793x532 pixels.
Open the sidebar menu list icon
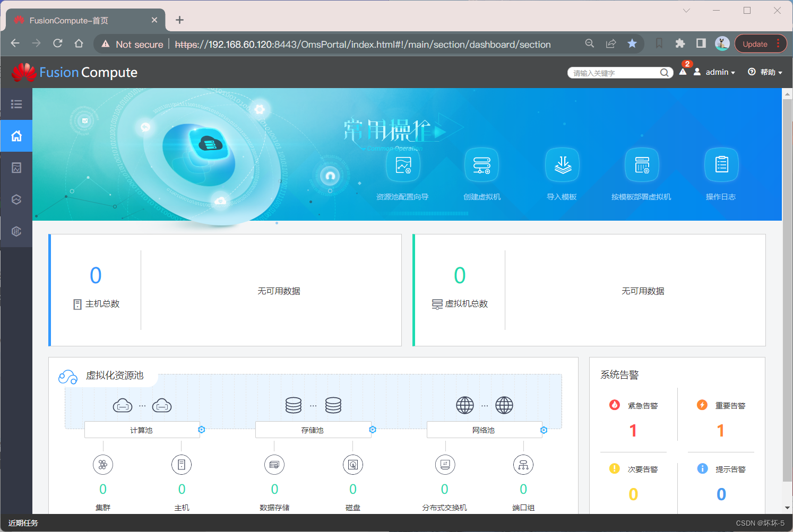click(16, 104)
